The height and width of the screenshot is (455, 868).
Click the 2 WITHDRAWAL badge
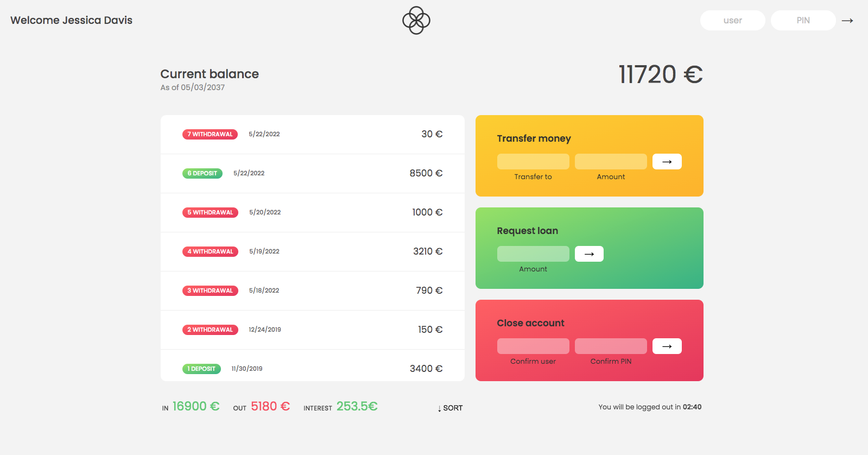pos(210,330)
